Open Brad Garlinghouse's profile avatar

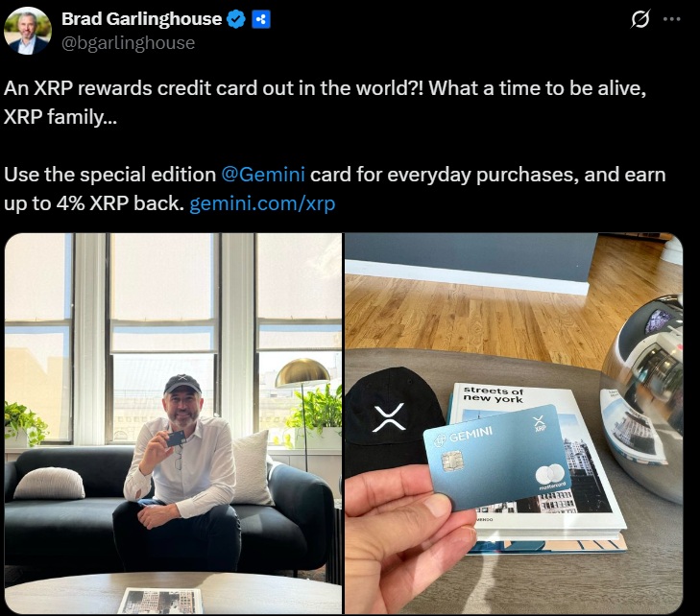[28, 31]
